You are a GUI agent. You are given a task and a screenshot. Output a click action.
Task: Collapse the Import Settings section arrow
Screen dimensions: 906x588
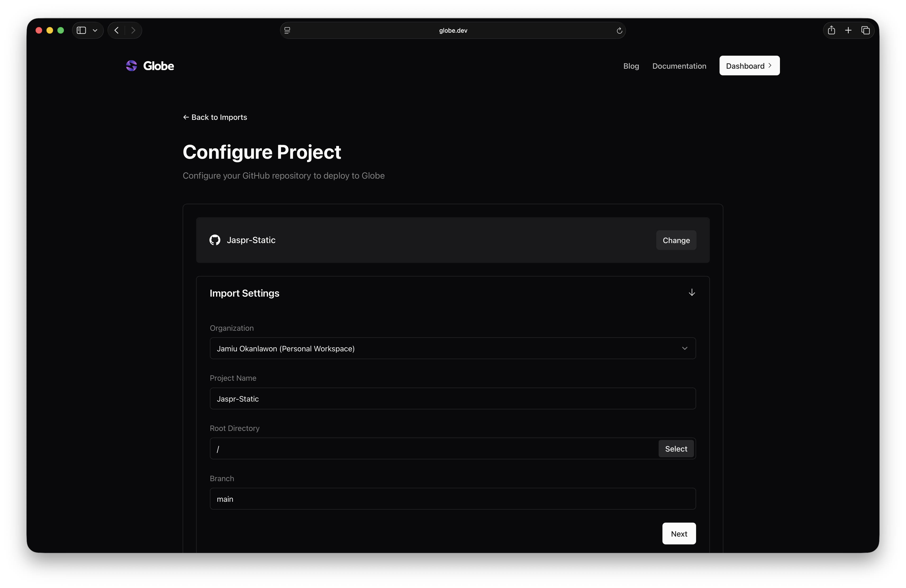click(692, 293)
